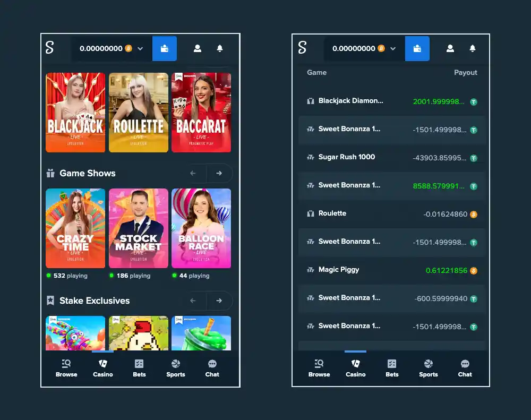Viewport: 531px width, 420px height.
Task: Expand balance currency dropdown in left phone
Action: (140, 49)
